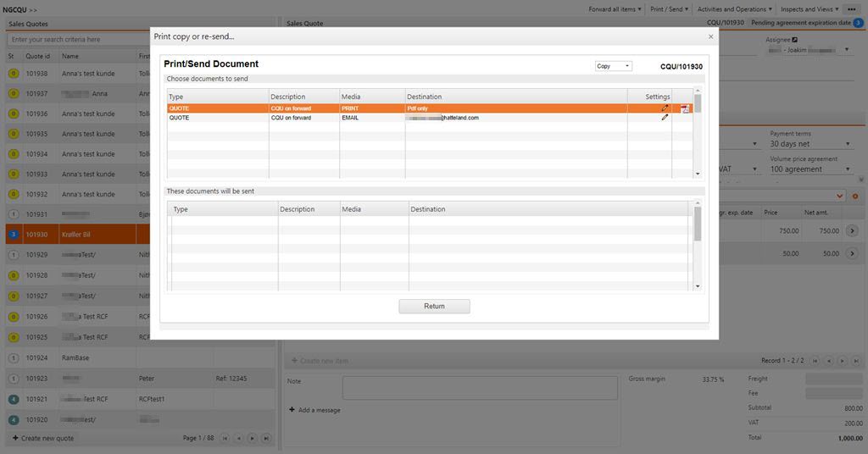The image size is (868, 454).
Task: Click the pencil settings icon for PRINT row
Action: (665, 108)
